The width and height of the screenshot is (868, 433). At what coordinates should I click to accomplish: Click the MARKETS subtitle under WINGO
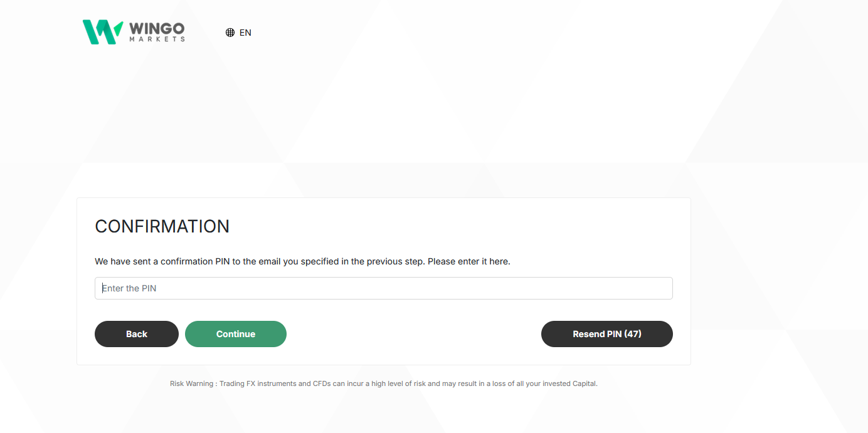[157, 39]
